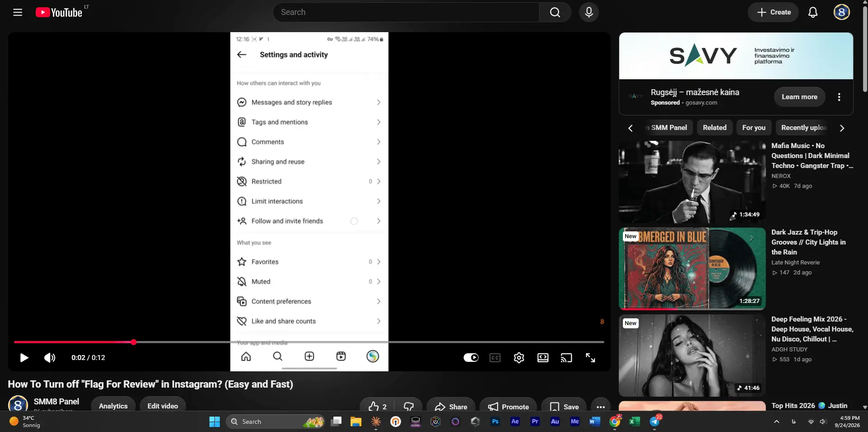Click Learn more on the ad
Image resolution: width=868 pixels, height=432 pixels.
click(x=799, y=97)
